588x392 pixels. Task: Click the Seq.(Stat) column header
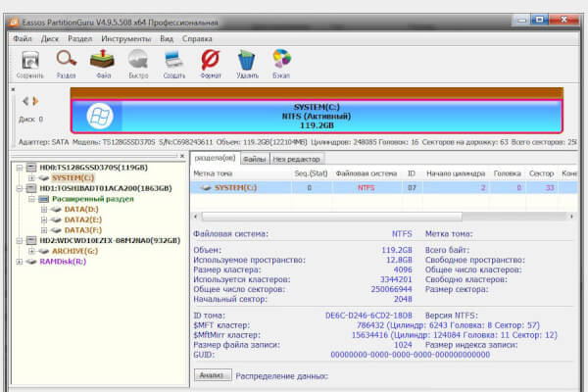point(311,173)
